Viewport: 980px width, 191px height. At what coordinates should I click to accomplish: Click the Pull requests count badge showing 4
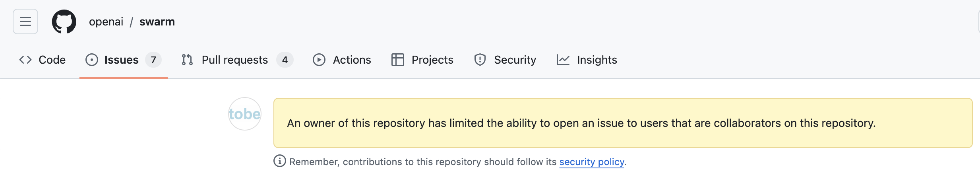tap(285, 60)
